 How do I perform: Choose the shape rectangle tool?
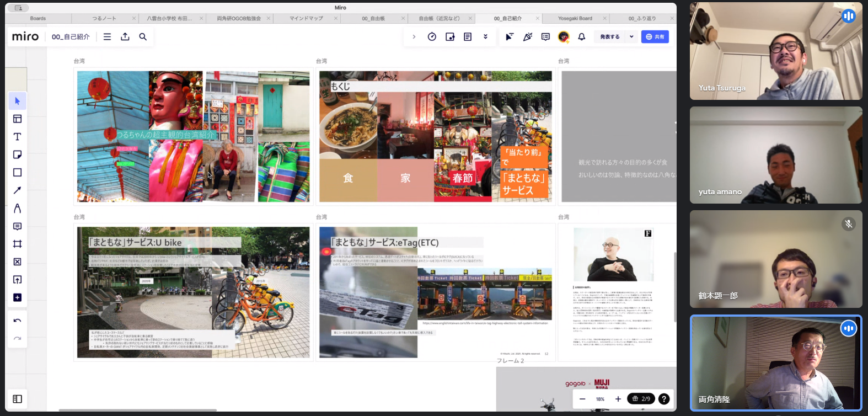[17, 173]
